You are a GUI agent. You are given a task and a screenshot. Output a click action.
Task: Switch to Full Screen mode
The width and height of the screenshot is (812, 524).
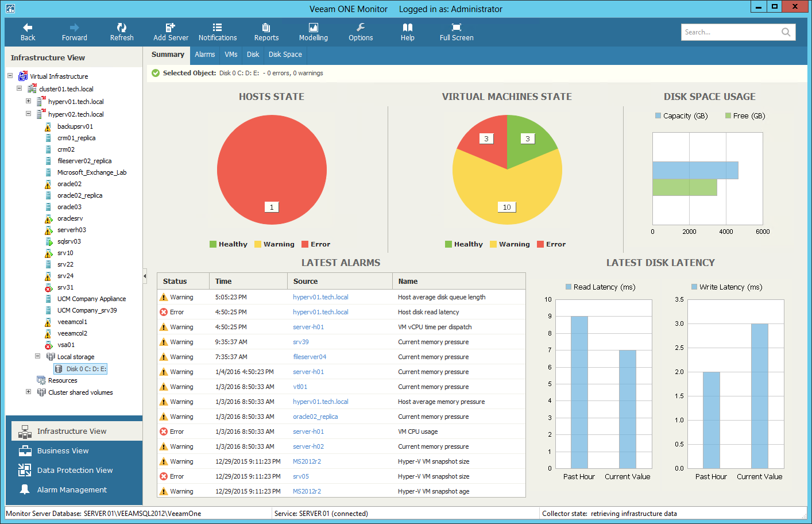coord(457,32)
